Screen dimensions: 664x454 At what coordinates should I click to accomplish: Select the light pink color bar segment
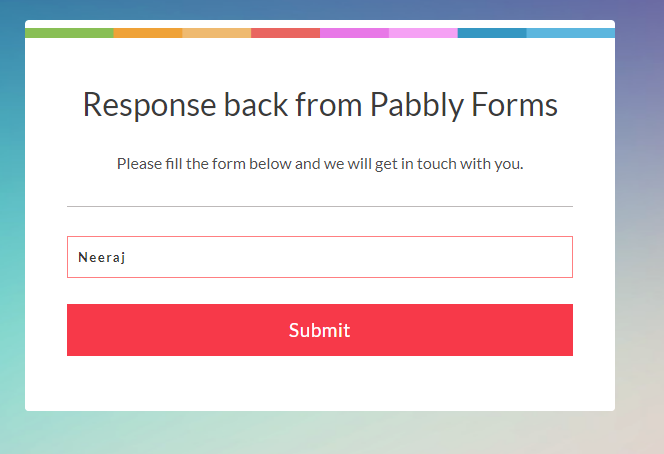[423, 33]
